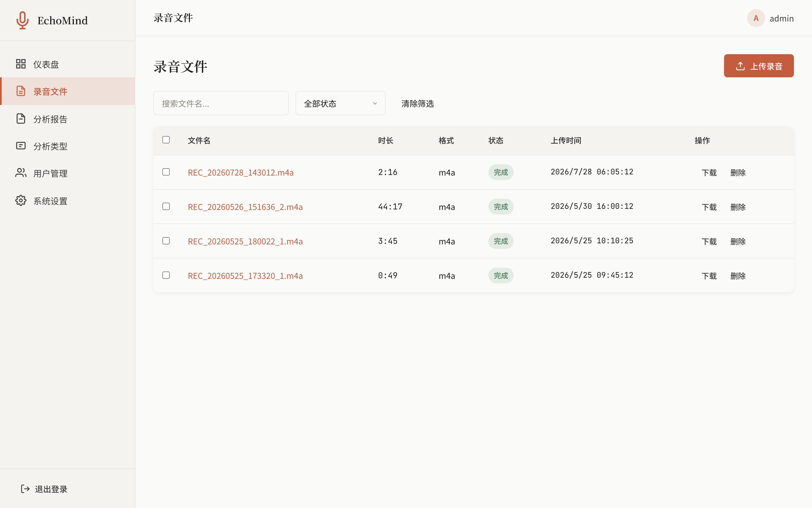Click upload time 2026/5/25 10:10:25
Viewport: 812px width, 508px height.
click(592, 241)
